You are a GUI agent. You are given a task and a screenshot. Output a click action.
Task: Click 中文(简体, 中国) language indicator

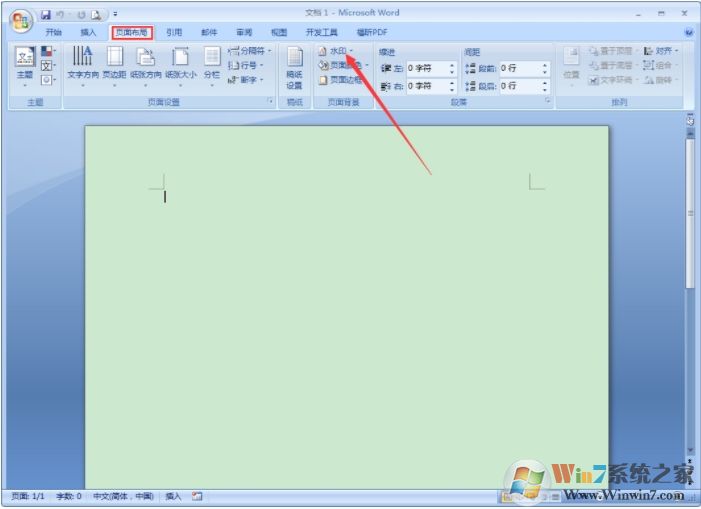(123, 496)
